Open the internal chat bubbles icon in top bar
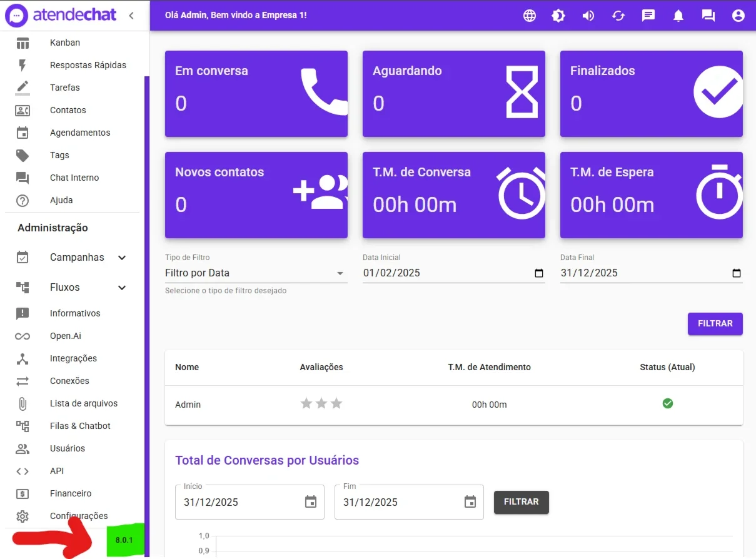 [x=708, y=16]
